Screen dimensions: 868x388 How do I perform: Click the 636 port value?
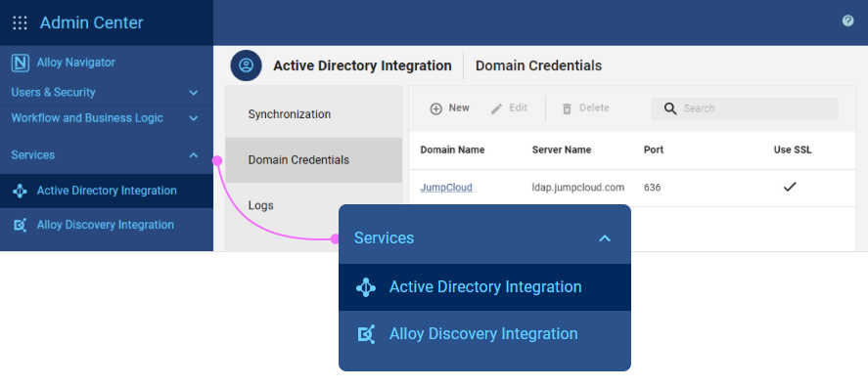[x=652, y=188]
